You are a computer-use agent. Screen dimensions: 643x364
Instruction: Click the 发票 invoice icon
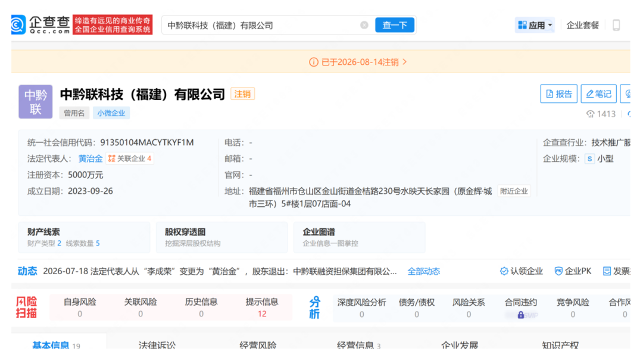607,271
